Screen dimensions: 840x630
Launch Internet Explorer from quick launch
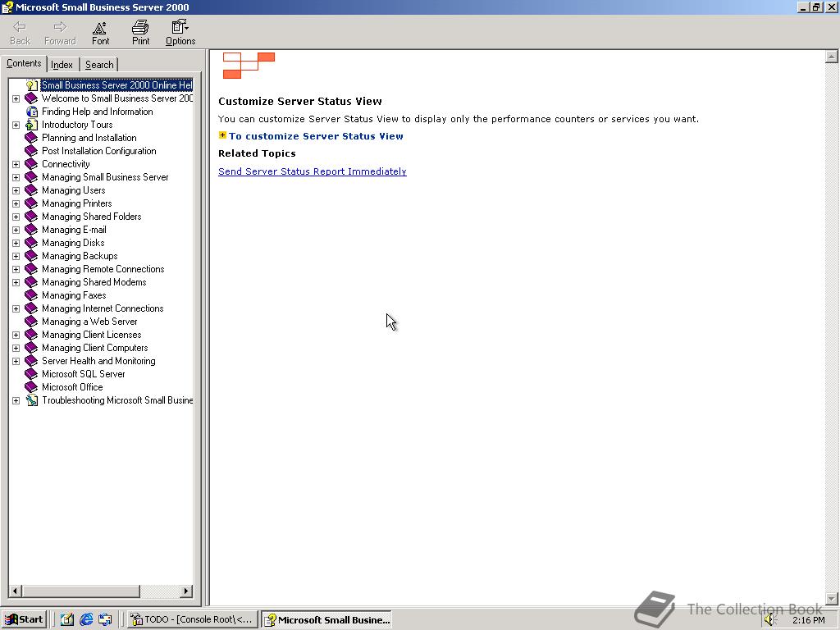point(86,620)
